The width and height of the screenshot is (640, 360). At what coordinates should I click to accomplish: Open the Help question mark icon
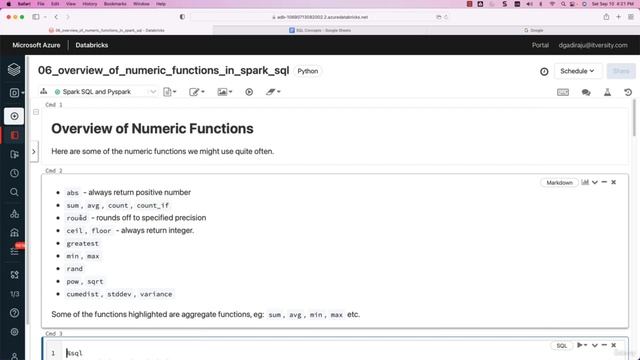click(14, 313)
